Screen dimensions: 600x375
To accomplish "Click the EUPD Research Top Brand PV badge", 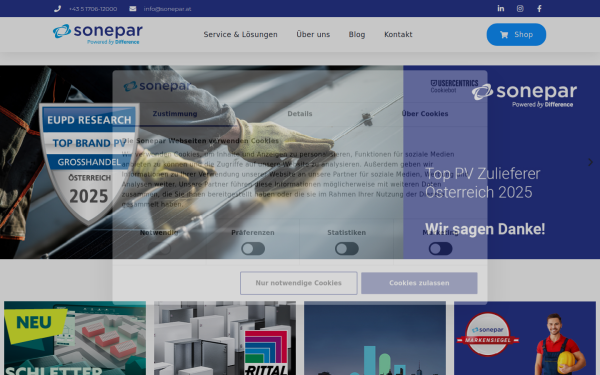I will click(x=89, y=164).
